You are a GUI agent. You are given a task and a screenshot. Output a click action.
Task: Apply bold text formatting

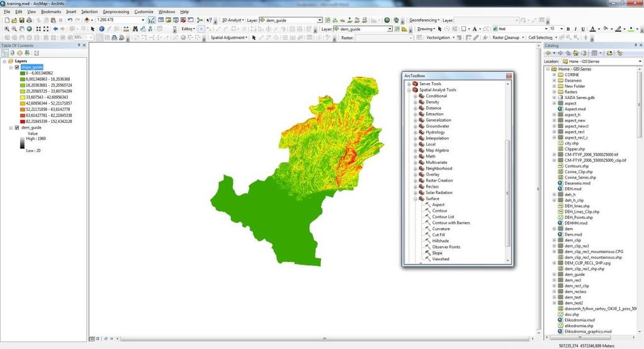tap(568, 29)
